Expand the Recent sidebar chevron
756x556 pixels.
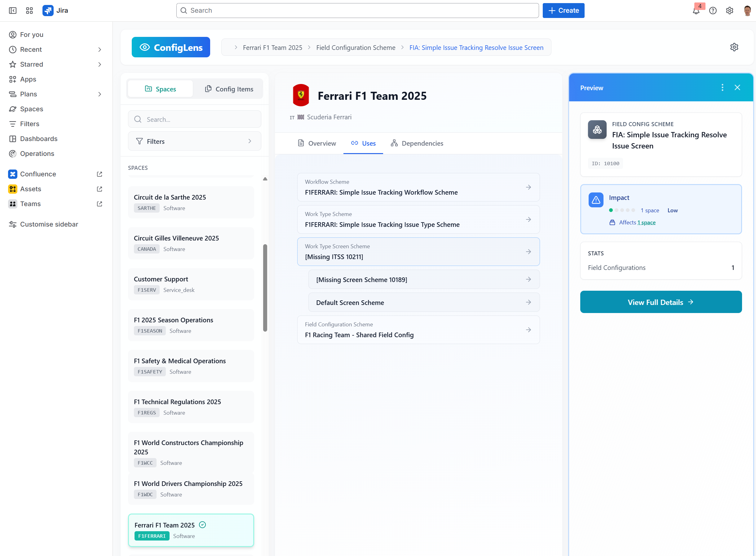click(x=99, y=50)
